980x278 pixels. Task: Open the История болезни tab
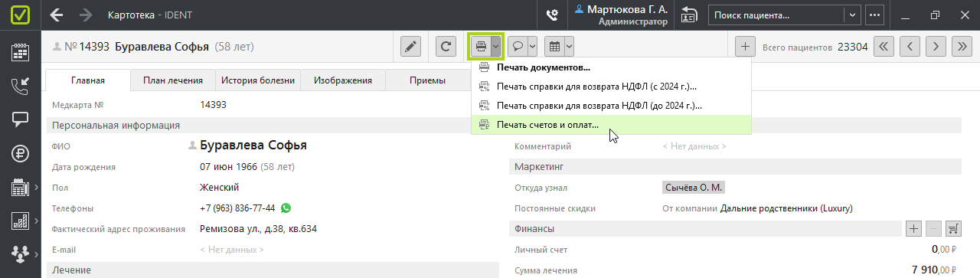click(258, 80)
